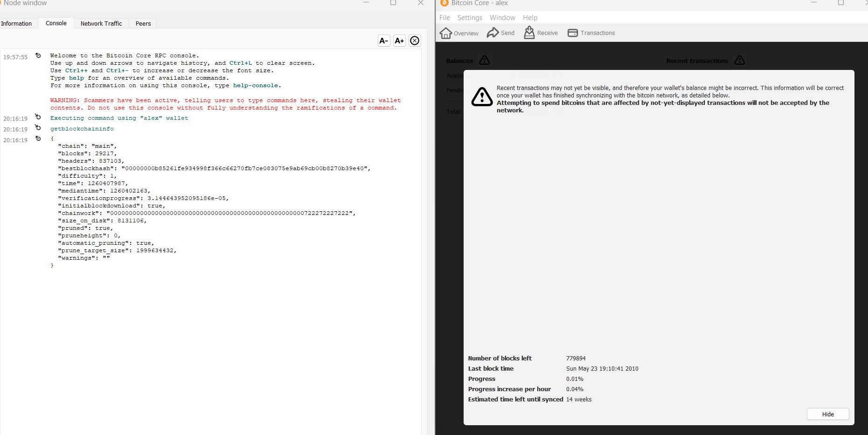Viewport: 868px width, 435px height.
Task: Open the Help menu
Action: [530, 17]
